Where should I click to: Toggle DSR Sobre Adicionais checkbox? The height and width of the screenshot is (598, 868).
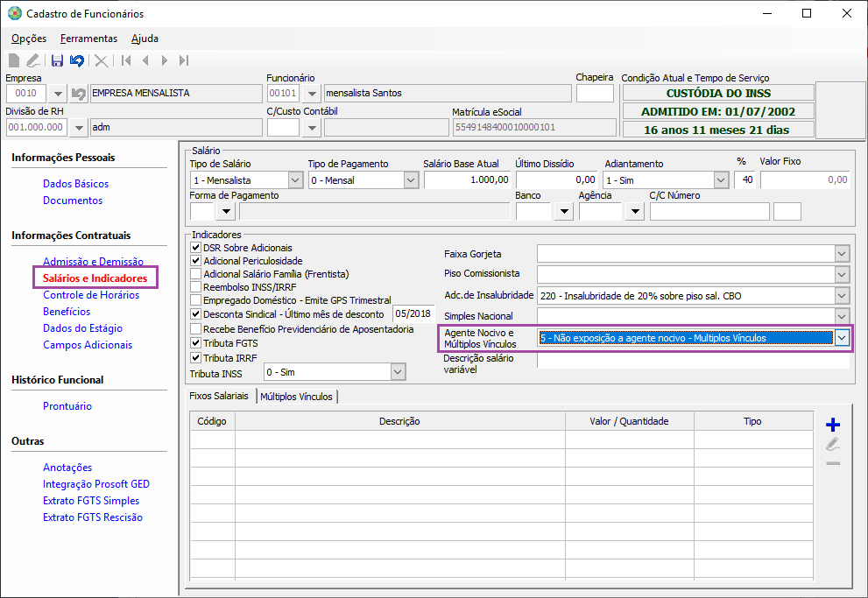click(195, 247)
